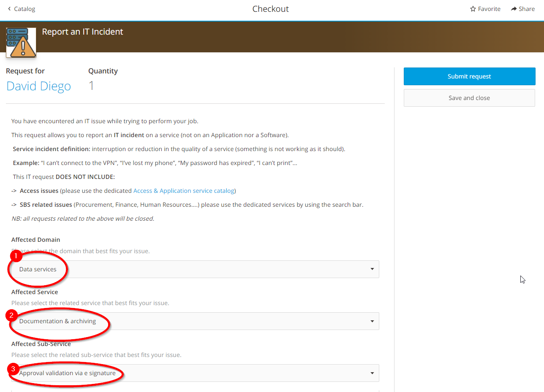This screenshot has height=392, width=544.
Task: Go back via the Catalog text
Action: click(24, 9)
